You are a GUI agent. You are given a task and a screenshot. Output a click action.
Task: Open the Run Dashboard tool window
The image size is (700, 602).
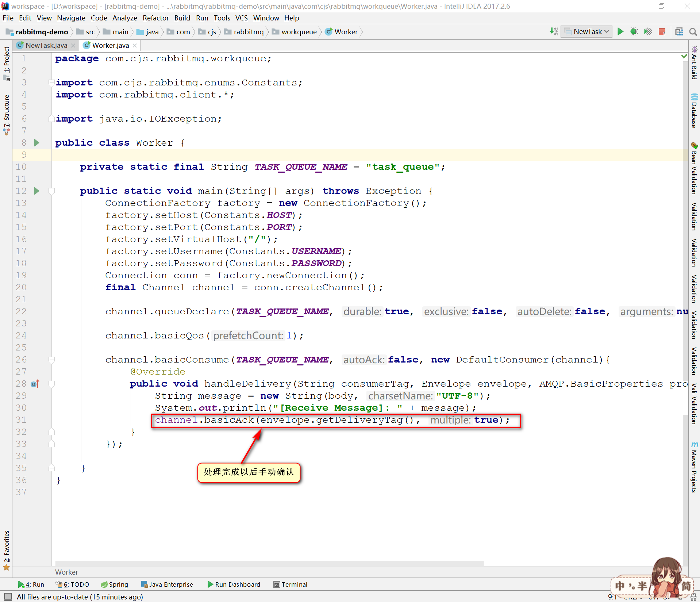[234, 584]
